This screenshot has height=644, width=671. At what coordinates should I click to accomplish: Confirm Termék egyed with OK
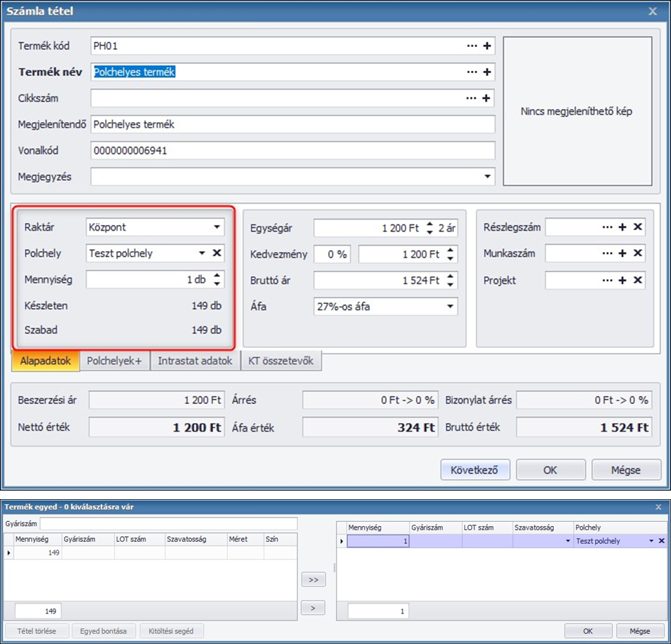click(x=588, y=631)
